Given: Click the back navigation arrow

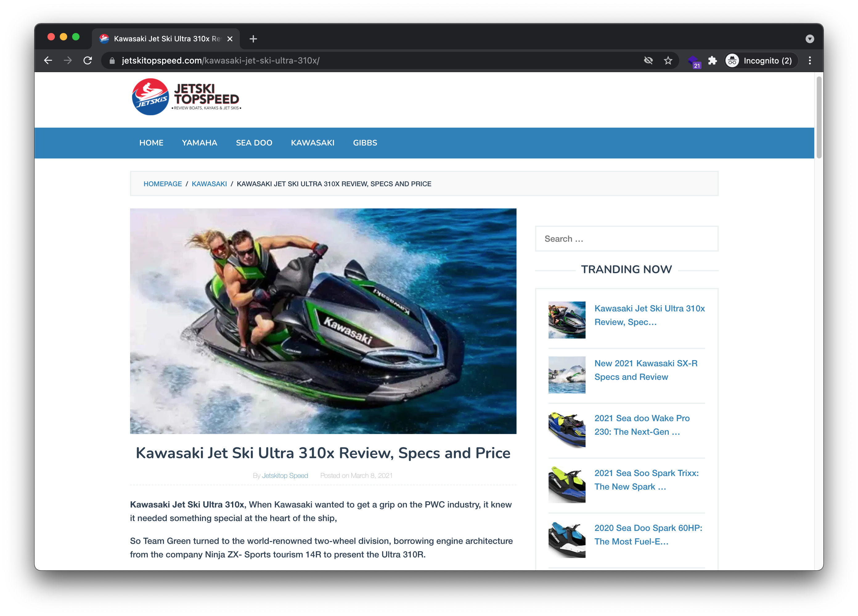Looking at the screenshot, I should (x=48, y=60).
